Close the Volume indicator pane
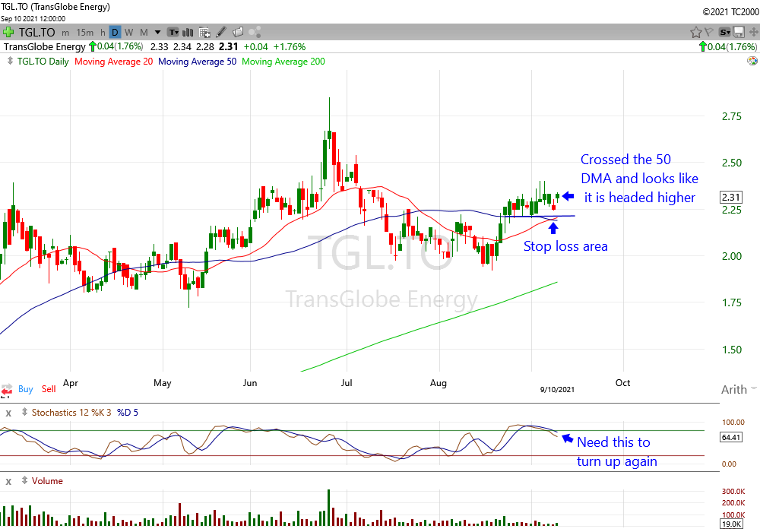Screen dimensions: 760x532 coord(8,482)
